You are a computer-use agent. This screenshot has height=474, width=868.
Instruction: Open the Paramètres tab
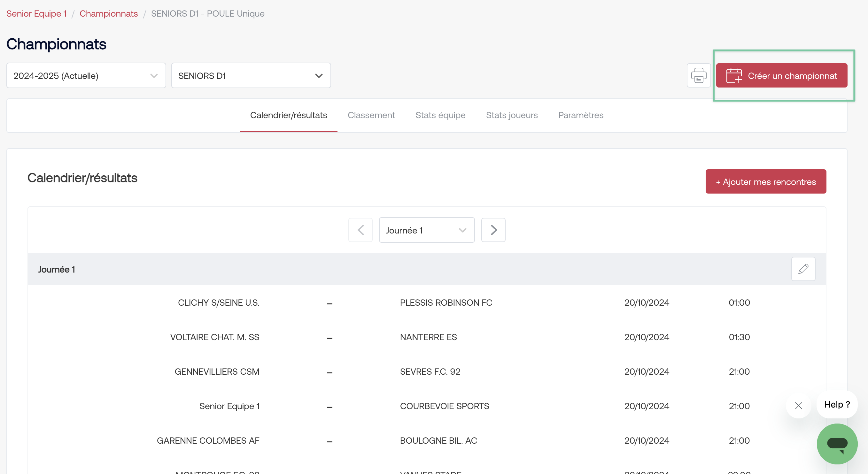pos(581,115)
